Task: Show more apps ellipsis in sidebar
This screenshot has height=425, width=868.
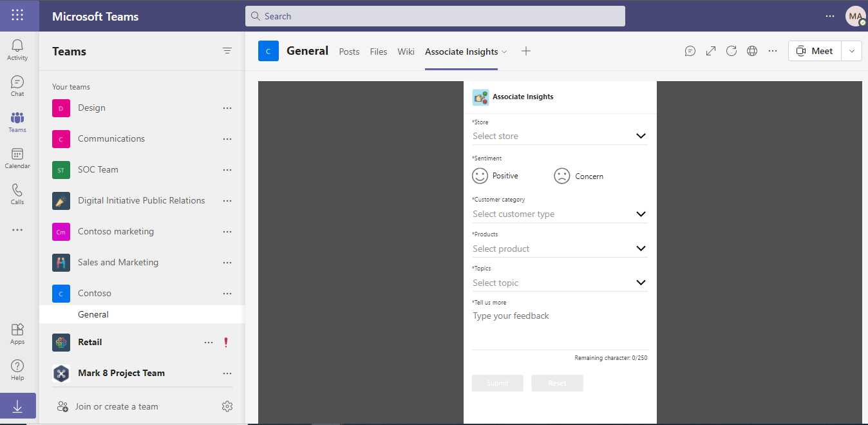Action: [x=17, y=230]
